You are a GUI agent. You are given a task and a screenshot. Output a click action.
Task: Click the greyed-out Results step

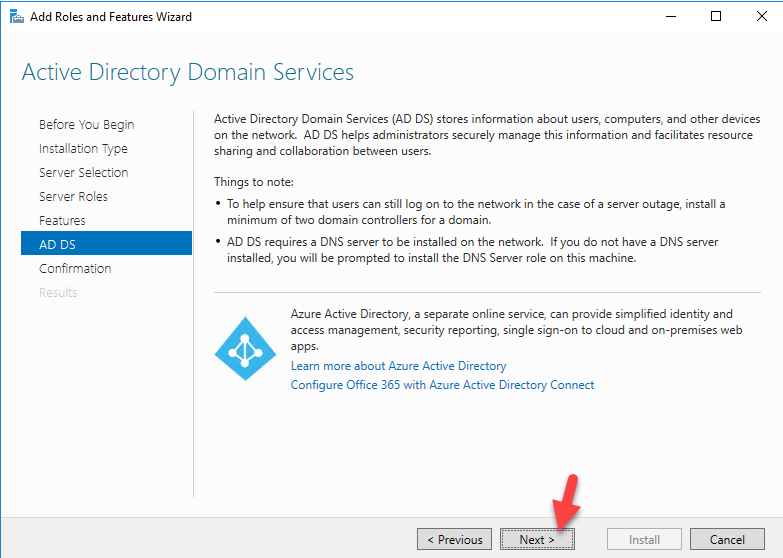pyautogui.click(x=58, y=292)
